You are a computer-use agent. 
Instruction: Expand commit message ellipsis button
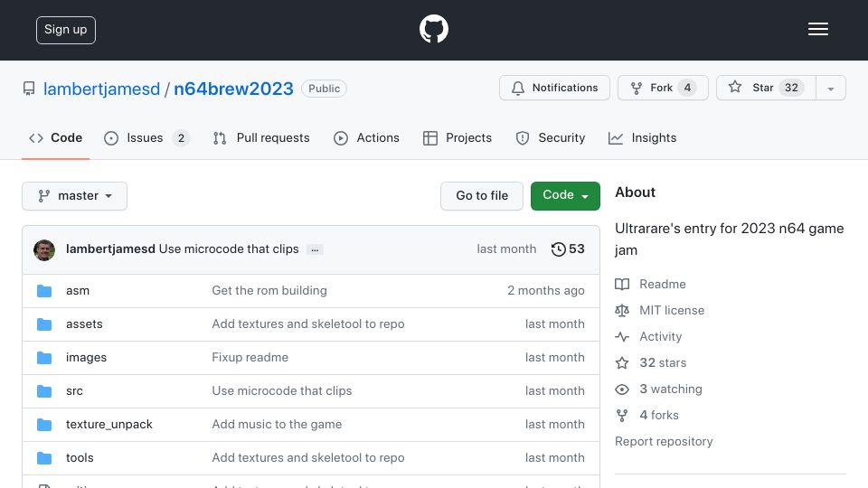315,249
